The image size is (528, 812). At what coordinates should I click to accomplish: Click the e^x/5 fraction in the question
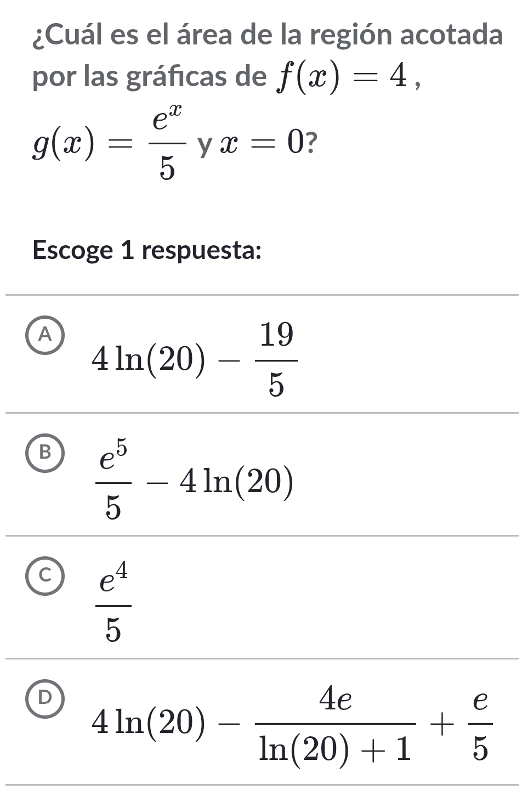click(x=167, y=143)
